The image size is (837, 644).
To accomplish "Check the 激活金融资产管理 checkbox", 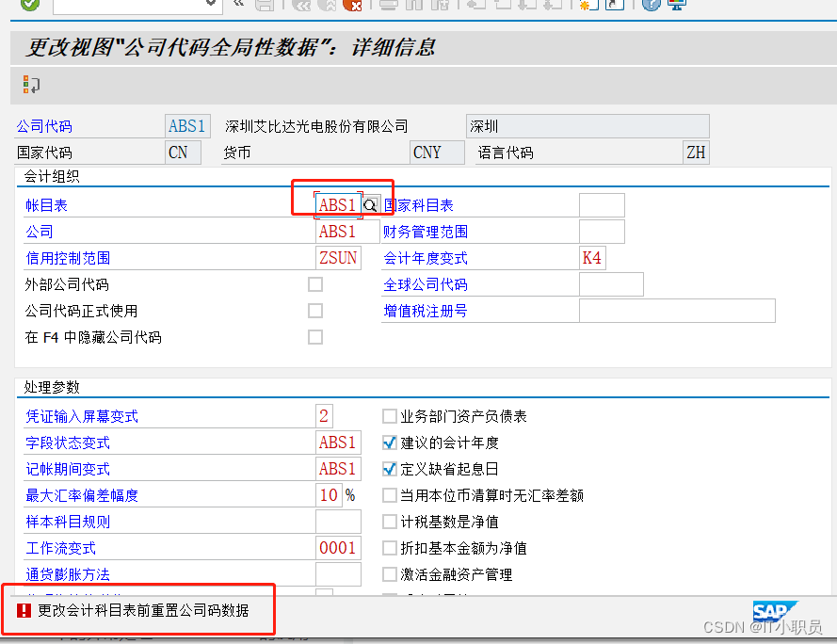I will [x=390, y=574].
